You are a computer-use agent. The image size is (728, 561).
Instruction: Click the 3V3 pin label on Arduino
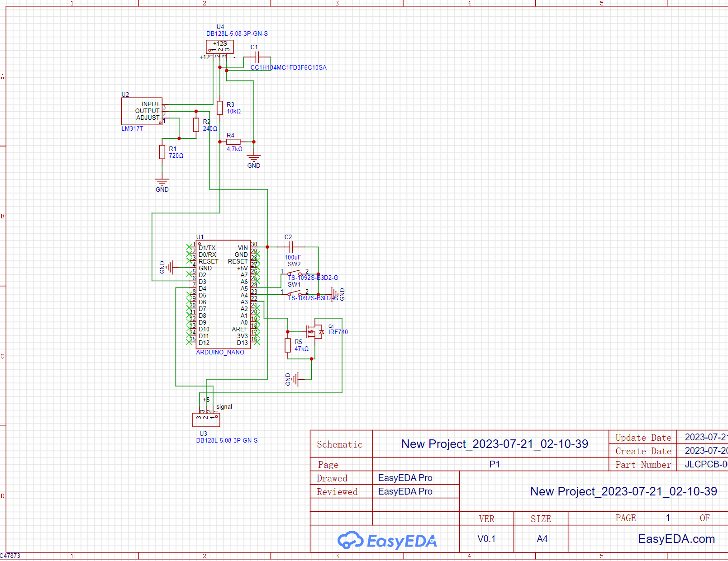243,336
